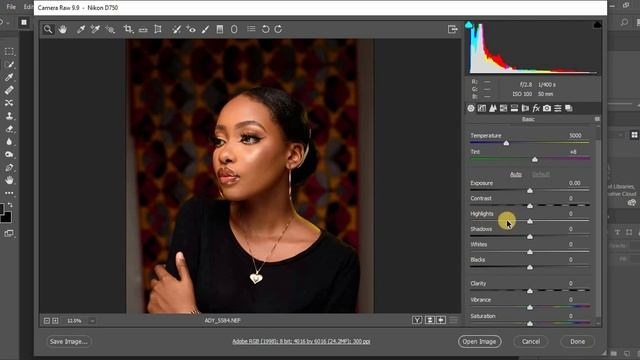Cycle Before/After preview views (Y icon)
Screen dimensions: 640x360
(417, 320)
